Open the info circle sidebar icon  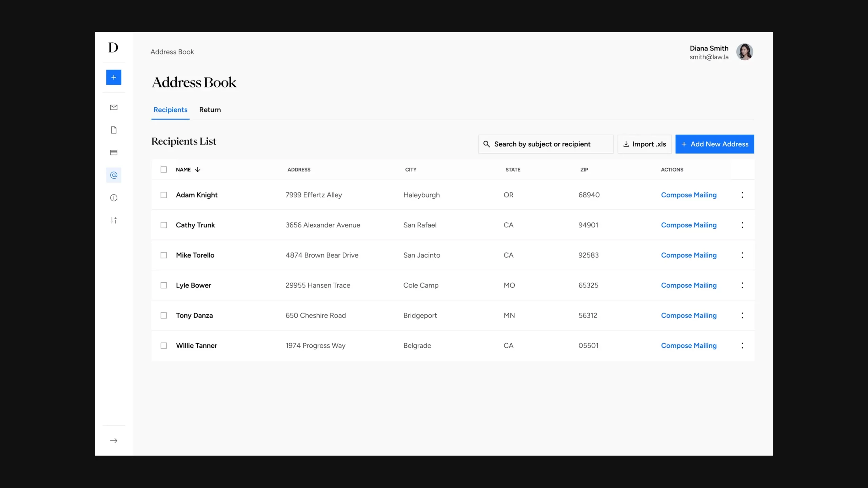114,198
